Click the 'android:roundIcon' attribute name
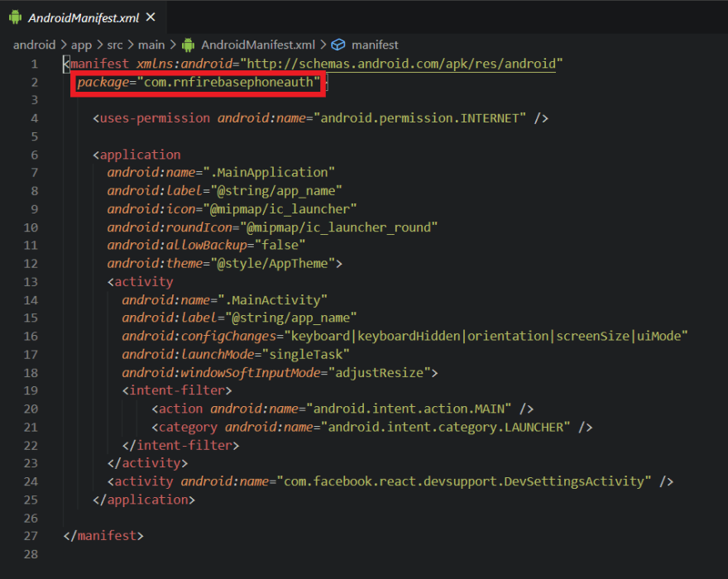The image size is (728, 579). 170,227
